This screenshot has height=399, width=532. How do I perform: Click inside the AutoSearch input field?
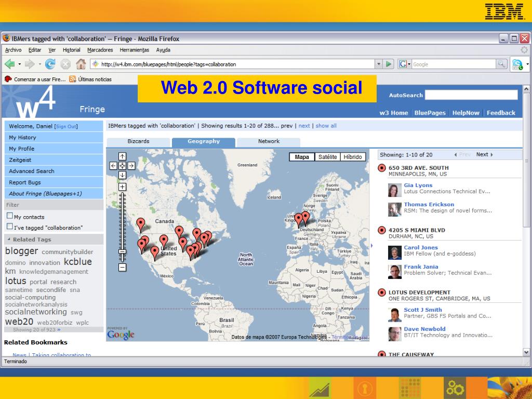[471, 95]
